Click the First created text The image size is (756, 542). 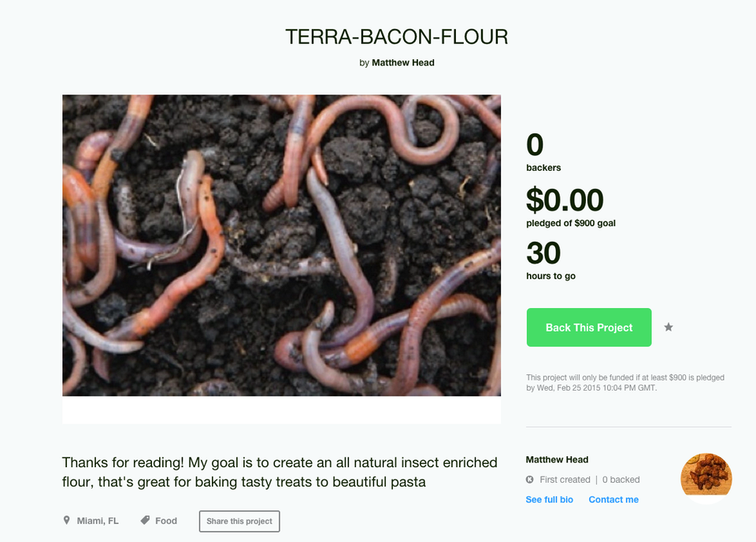point(565,480)
